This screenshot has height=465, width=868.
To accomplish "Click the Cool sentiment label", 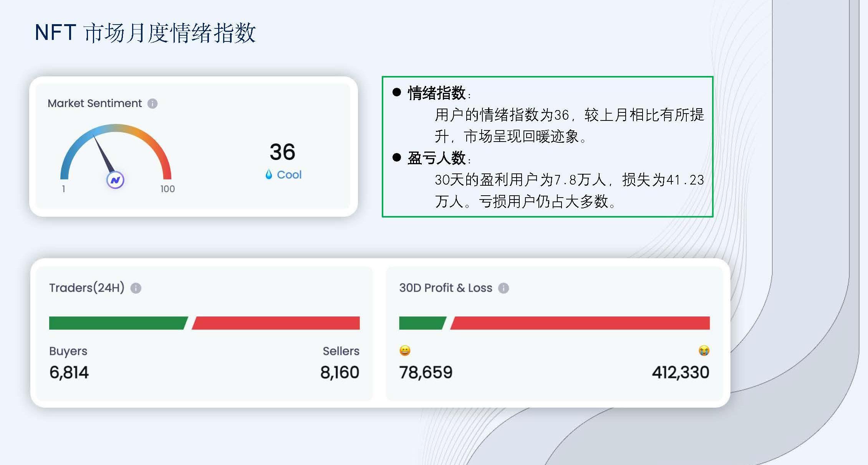I will (x=289, y=175).
